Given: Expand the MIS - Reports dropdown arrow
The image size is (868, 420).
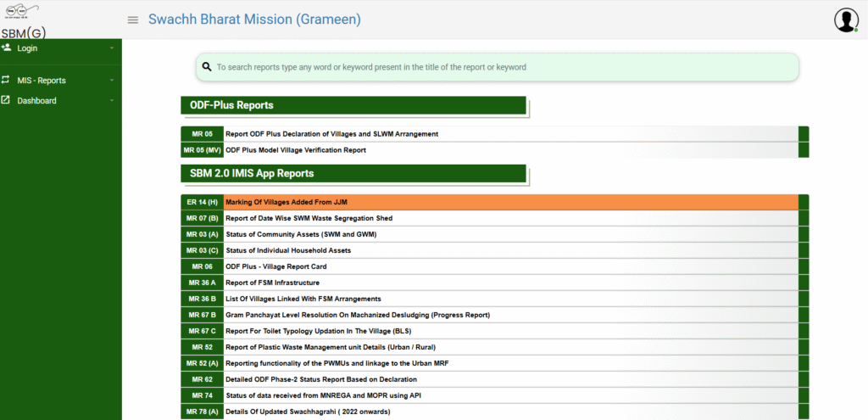Looking at the screenshot, I should click(112, 81).
